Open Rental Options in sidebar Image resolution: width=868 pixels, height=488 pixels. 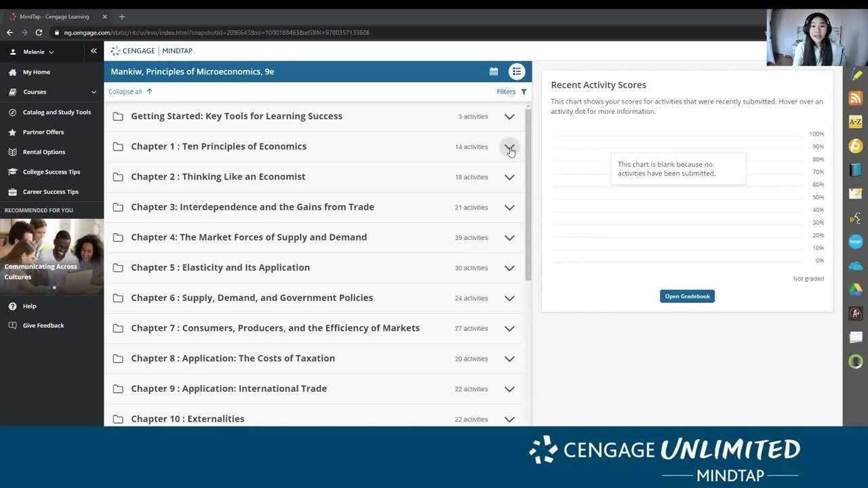coord(44,152)
